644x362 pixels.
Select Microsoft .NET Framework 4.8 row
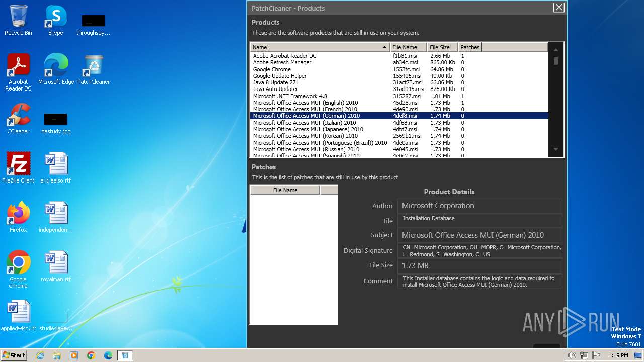399,96
